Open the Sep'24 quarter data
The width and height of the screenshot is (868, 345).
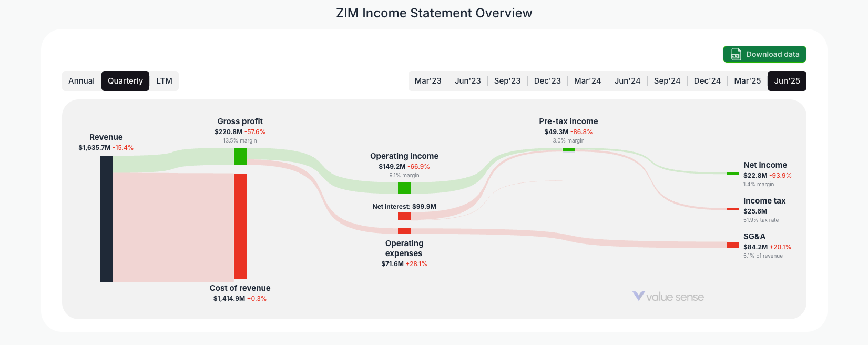point(667,80)
